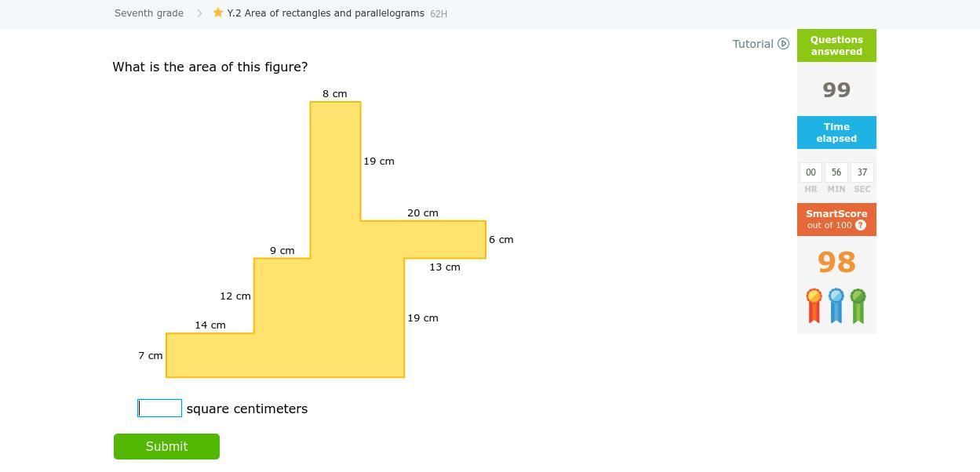This screenshot has width=980, height=472.
Task: Open Y.2 Area of rectangles and parallelograms
Action: [326, 13]
